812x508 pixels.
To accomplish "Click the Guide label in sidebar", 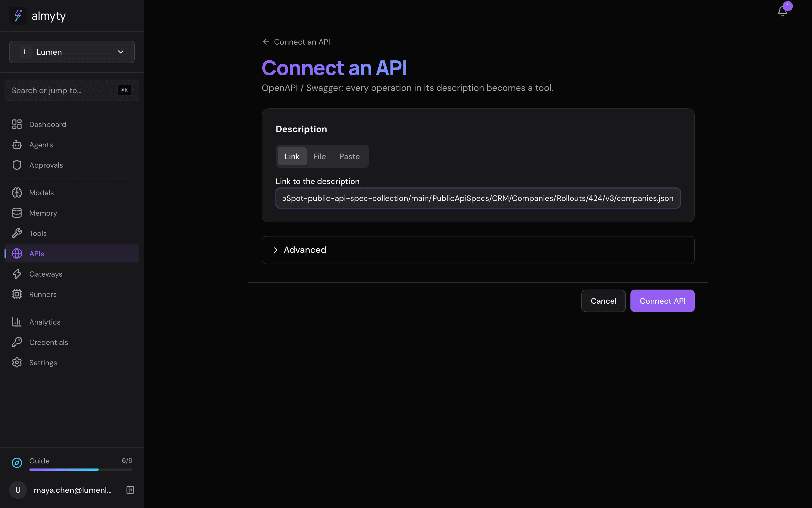I will click(39, 461).
